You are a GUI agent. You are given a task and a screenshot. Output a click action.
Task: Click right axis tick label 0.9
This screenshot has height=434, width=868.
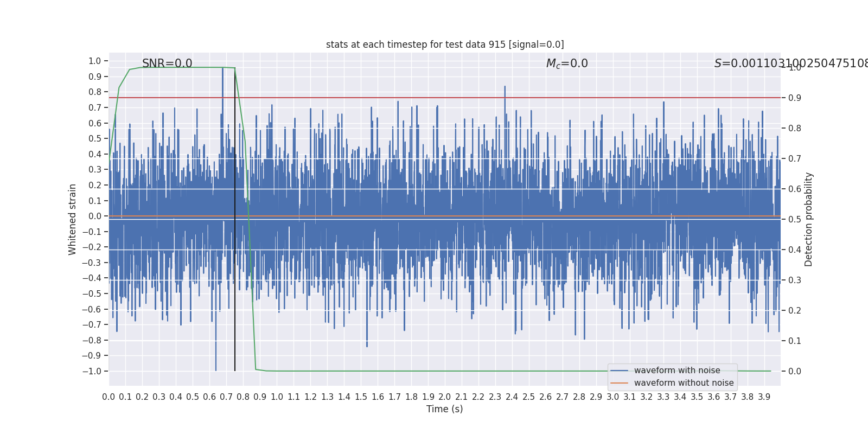click(795, 98)
